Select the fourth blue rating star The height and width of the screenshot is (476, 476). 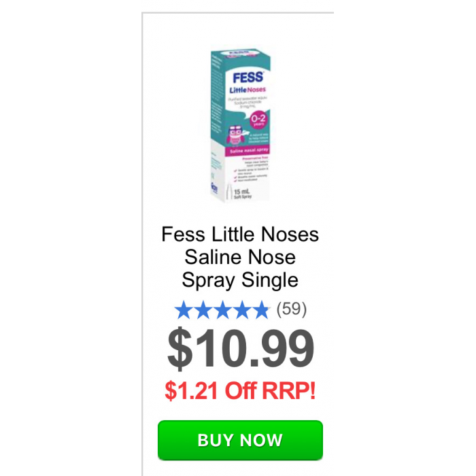[x=242, y=310]
